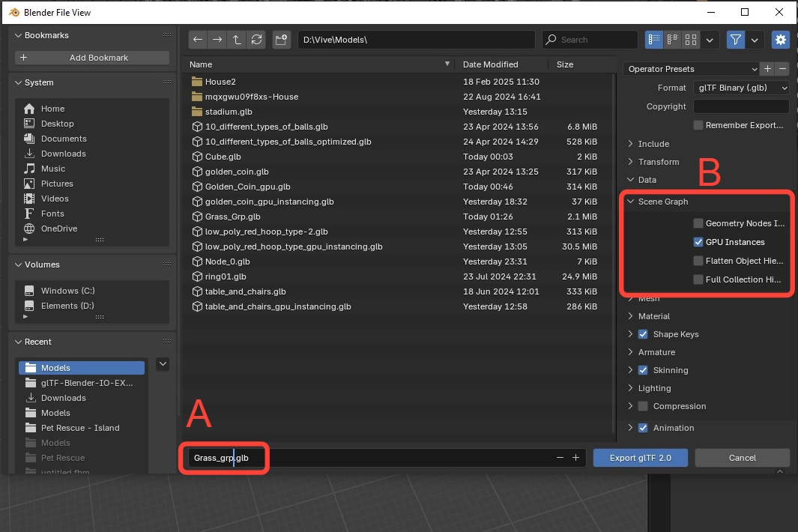Tick the Remember Export Settings checkbox
Screen dimensions: 798x532
(x=698, y=125)
